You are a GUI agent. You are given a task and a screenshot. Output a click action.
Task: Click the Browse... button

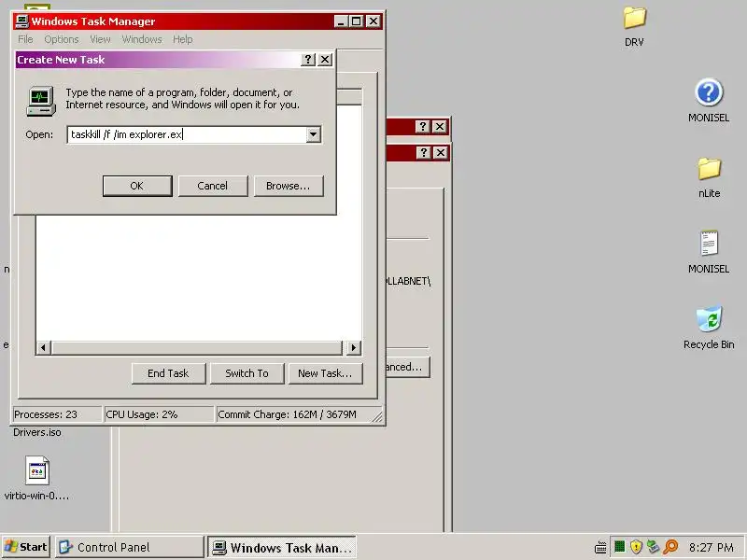point(289,186)
